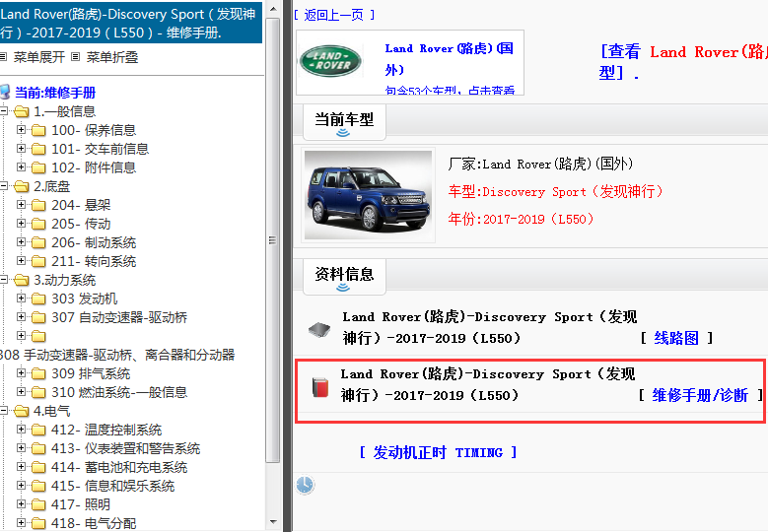Click folder icon of 205- 传动
The width and height of the screenshot is (768, 532).
click(38, 224)
